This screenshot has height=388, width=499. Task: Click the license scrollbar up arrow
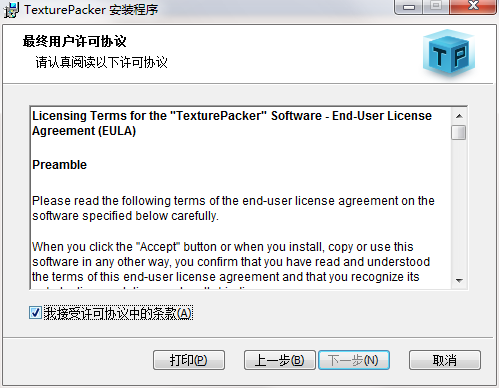[x=459, y=116]
